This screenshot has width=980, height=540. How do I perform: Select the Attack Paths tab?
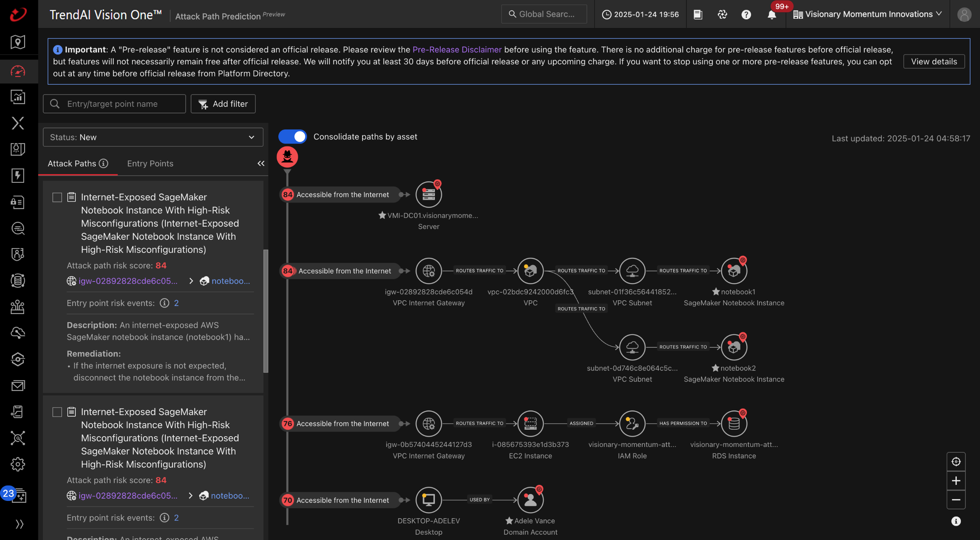coord(72,164)
